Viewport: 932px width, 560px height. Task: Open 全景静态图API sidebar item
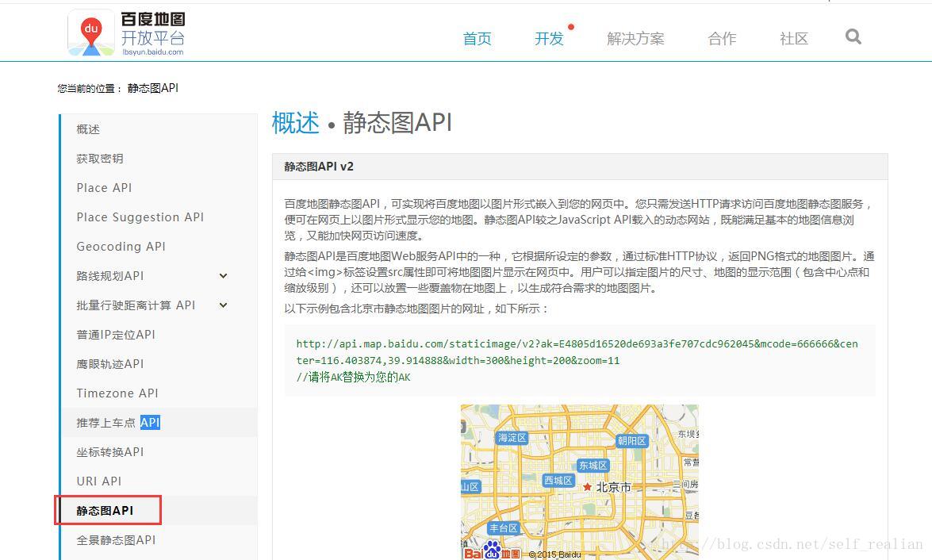(116, 540)
